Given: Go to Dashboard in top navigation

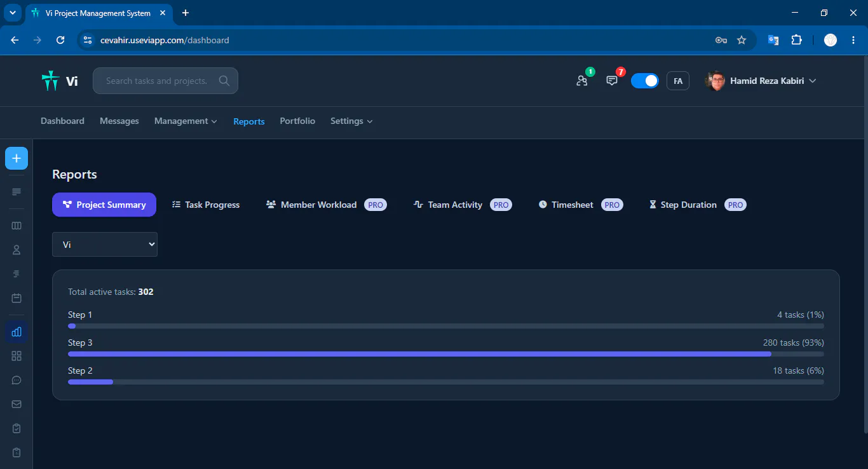Looking at the screenshot, I should pos(62,121).
